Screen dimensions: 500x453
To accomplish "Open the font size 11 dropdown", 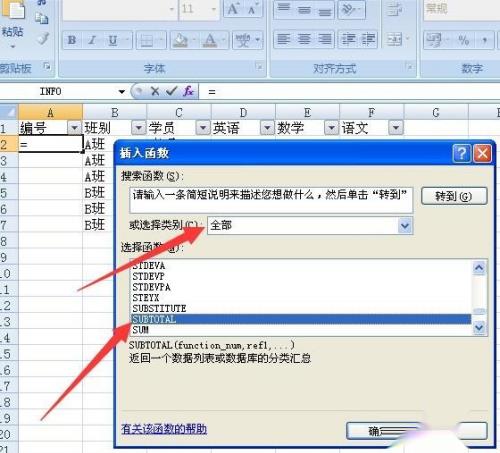I will click(213, 9).
